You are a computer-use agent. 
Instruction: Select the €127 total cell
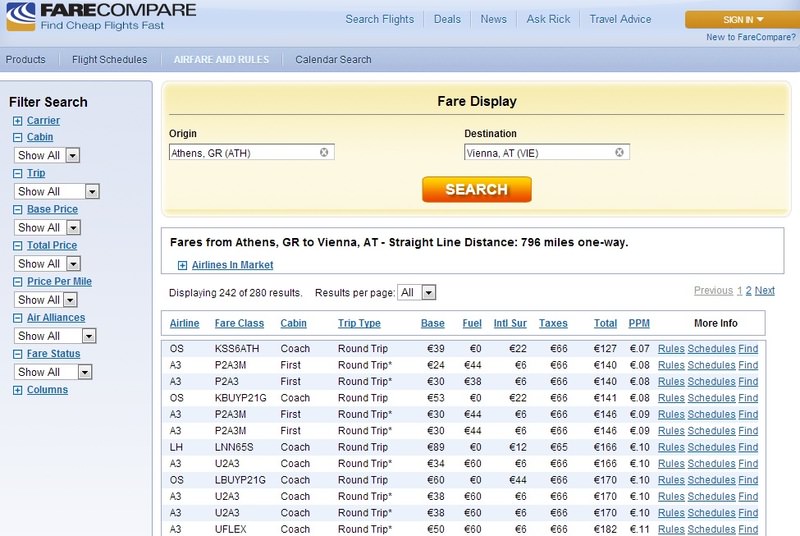pos(605,349)
